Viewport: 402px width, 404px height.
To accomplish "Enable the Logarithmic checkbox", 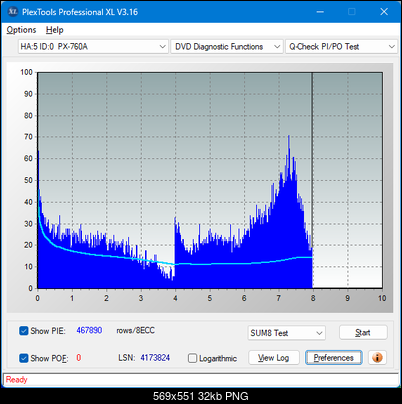I will pyautogui.click(x=192, y=358).
